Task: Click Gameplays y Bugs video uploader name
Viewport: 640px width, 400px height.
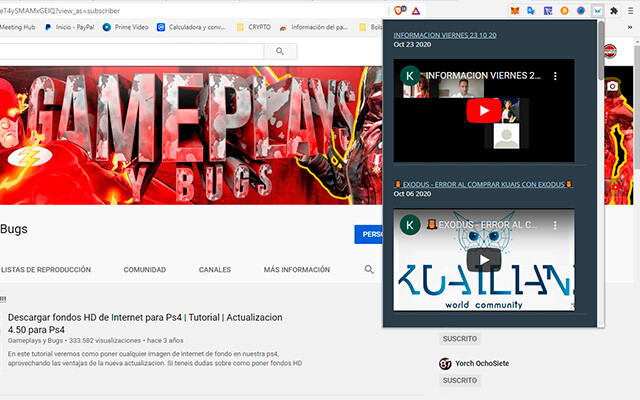Action: (x=35, y=340)
